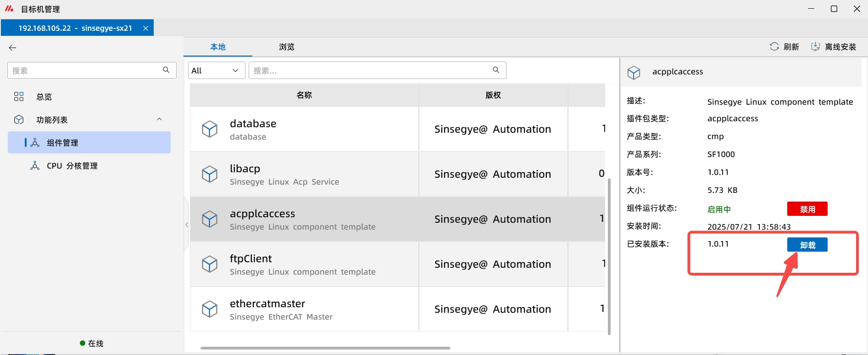868x355 pixels.
Task: Click the red 禁用 disable button
Action: [807, 209]
